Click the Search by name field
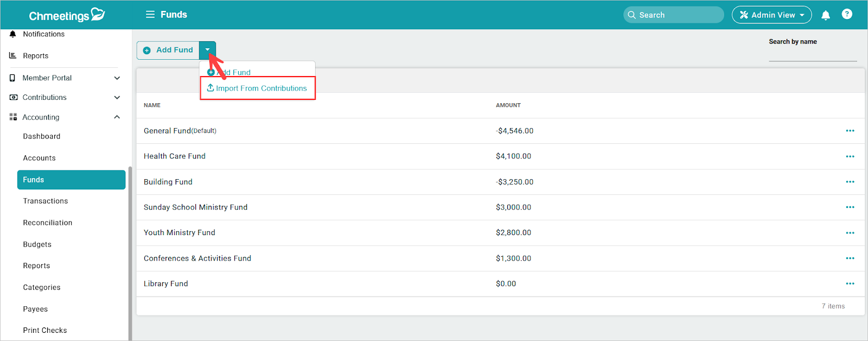 (812, 54)
